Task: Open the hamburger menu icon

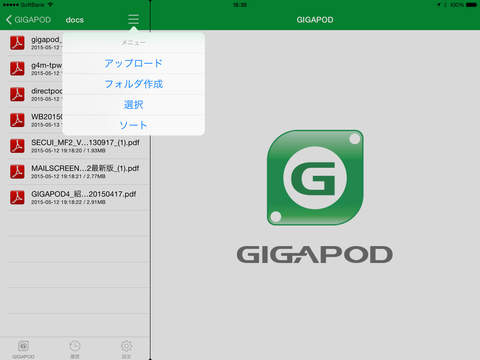Action: click(133, 19)
